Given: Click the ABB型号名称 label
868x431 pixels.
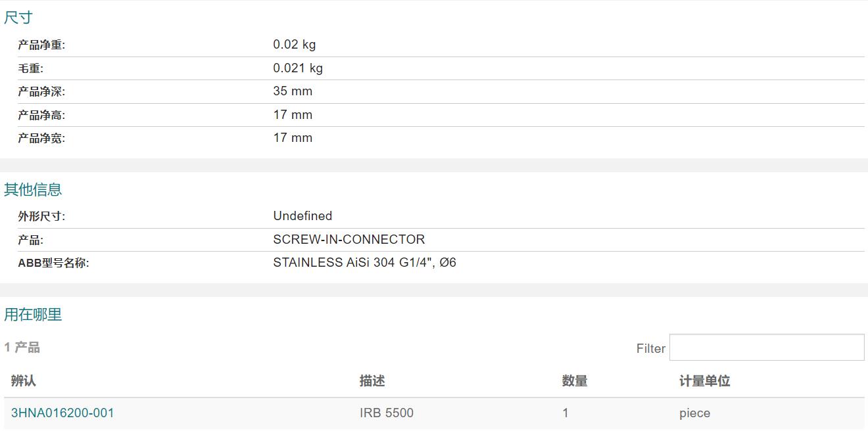Looking at the screenshot, I should tap(53, 263).
